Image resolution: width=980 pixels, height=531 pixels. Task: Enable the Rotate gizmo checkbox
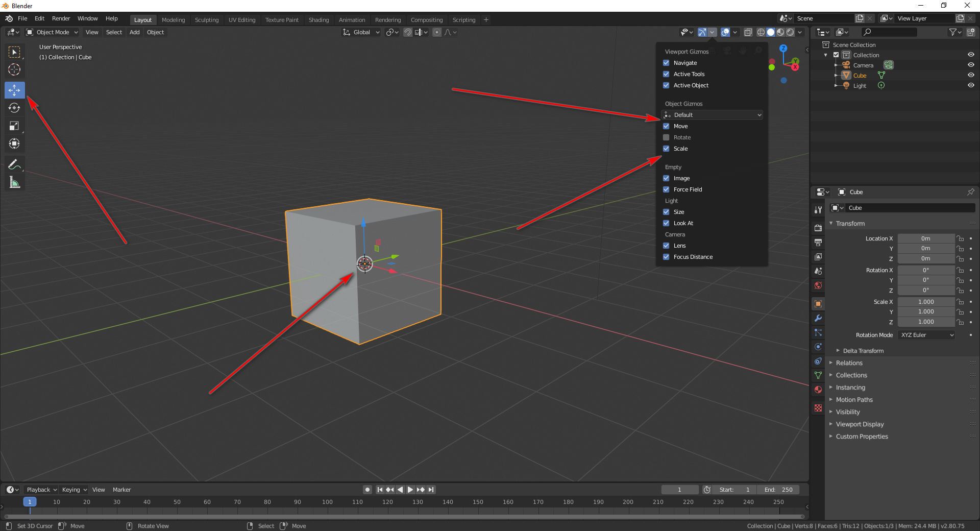pyautogui.click(x=666, y=137)
